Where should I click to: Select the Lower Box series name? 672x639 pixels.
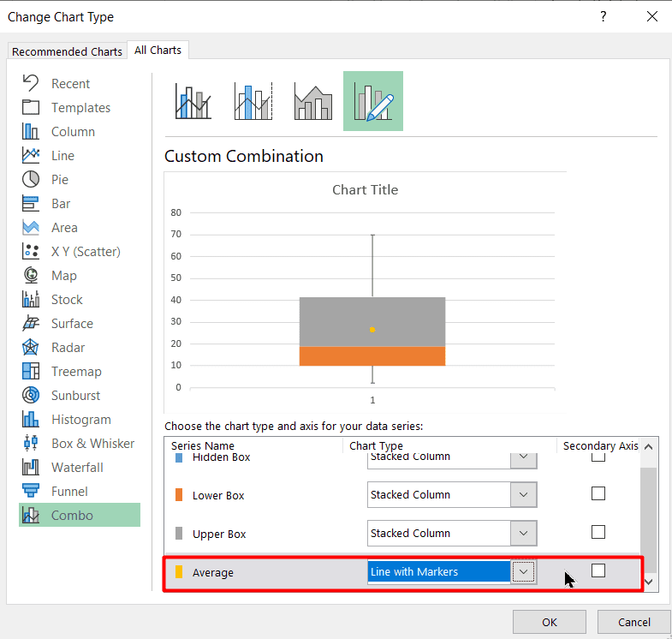[x=218, y=495]
